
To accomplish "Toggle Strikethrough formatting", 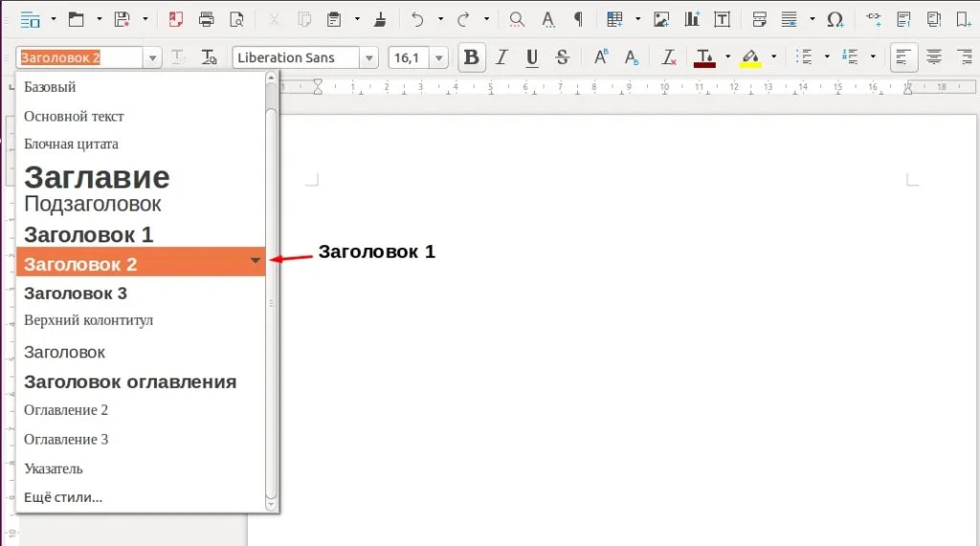I will click(562, 57).
